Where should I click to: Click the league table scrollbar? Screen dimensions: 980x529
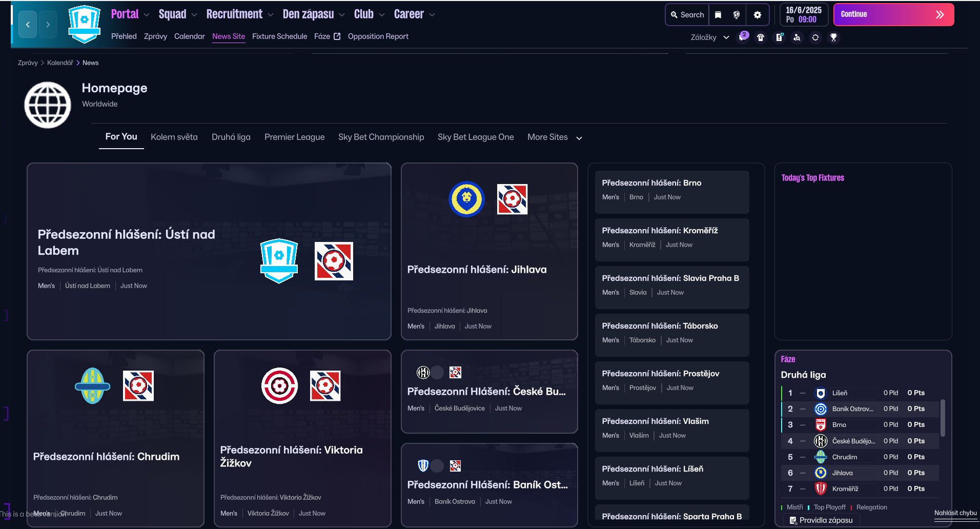click(x=943, y=418)
